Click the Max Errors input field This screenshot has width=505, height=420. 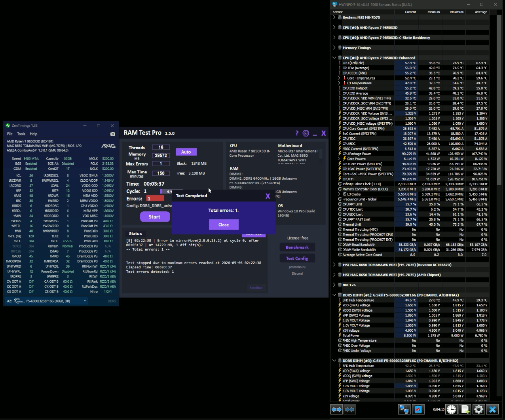point(161,163)
